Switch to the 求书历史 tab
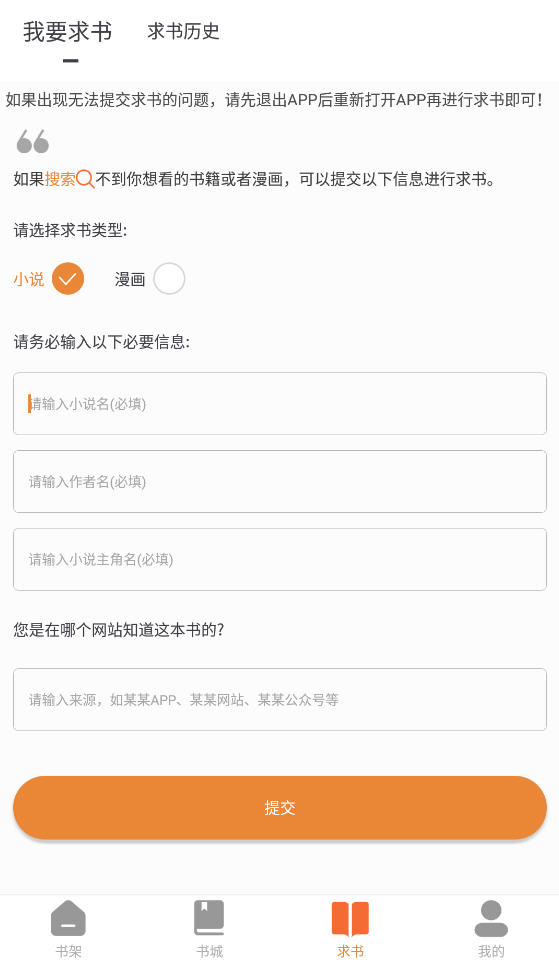Viewport: 559px width, 967px height. tap(183, 31)
